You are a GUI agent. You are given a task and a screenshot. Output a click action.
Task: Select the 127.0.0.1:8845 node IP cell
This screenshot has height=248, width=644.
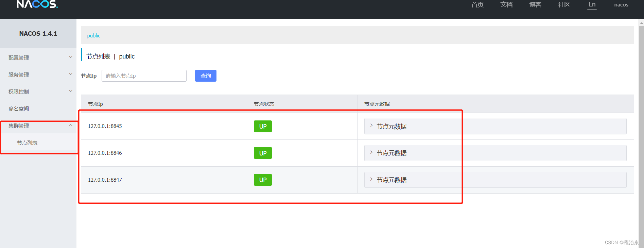[x=164, y=126]
